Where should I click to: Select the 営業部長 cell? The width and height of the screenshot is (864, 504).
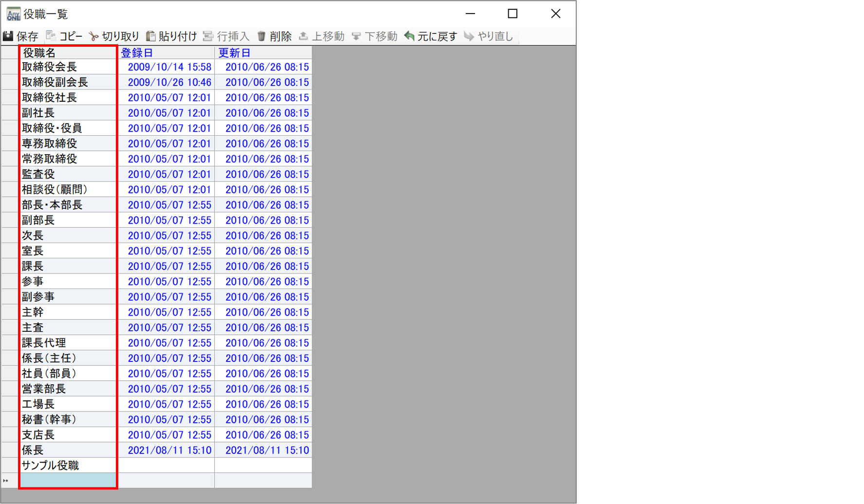click(x=68, y=389)
